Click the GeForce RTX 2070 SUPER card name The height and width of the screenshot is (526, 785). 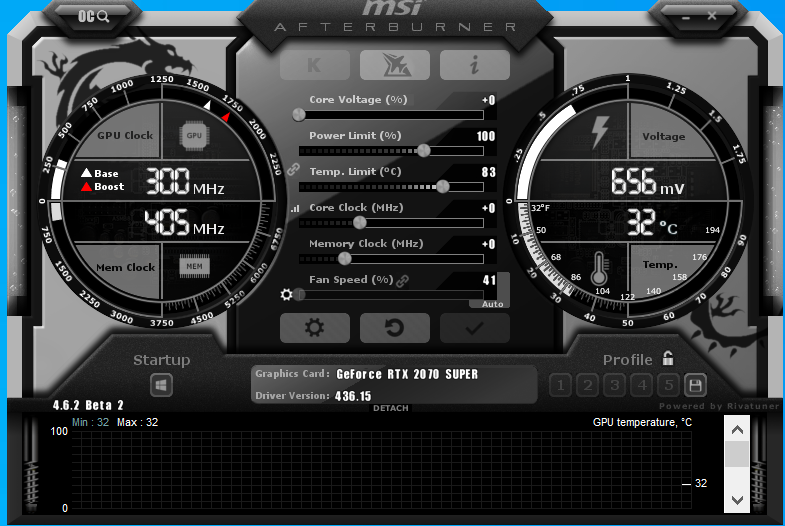(407, 374)
